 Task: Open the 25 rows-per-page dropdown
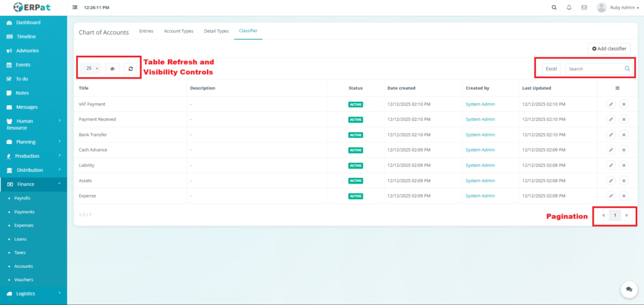point(92,69)
